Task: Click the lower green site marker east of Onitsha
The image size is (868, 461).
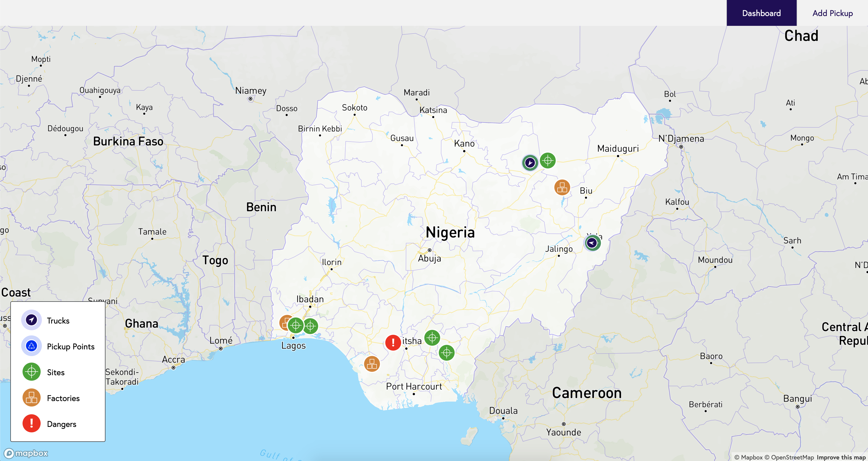Action: coord(446,352)
